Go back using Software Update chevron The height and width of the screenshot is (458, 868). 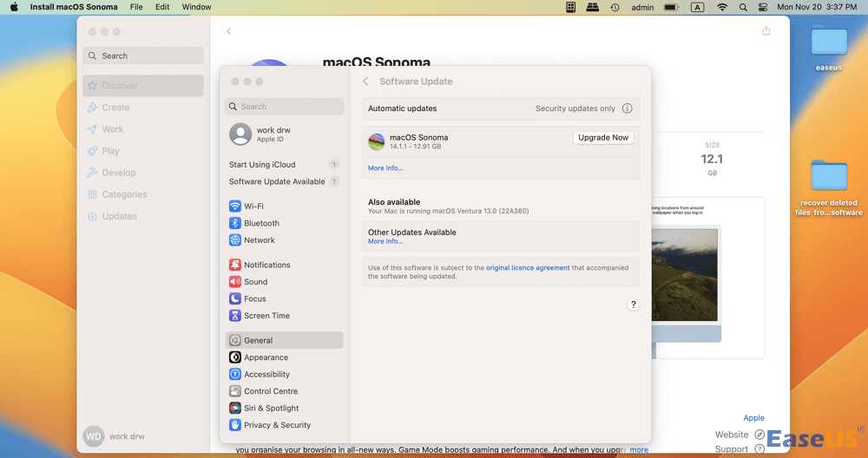click(365, 82)
